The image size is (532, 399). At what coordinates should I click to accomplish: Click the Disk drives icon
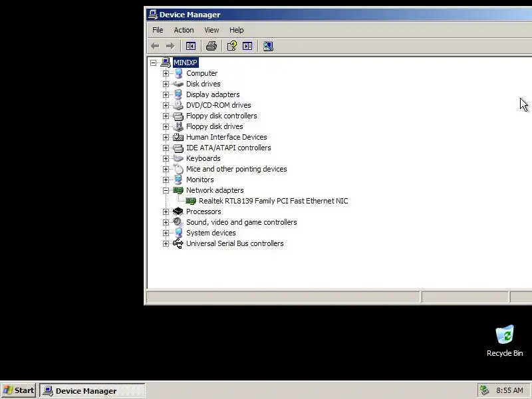coord(178,84)
